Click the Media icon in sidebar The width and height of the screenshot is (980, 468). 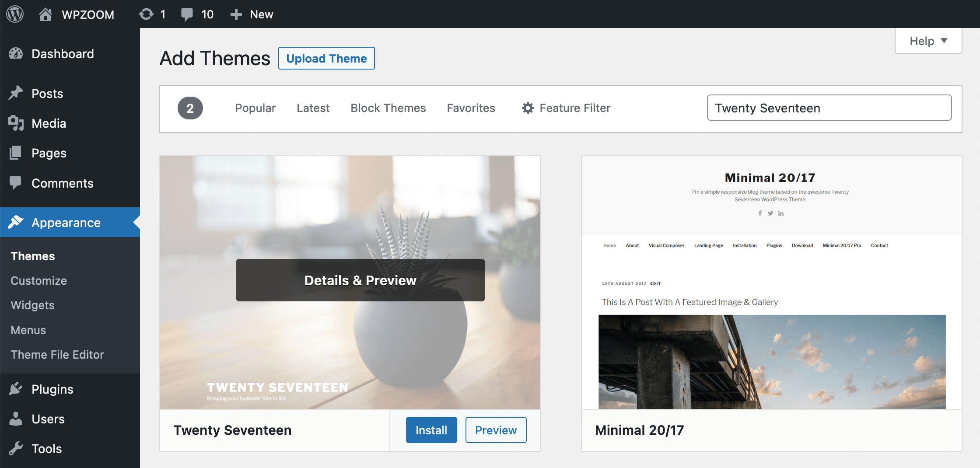click(16, 123)
